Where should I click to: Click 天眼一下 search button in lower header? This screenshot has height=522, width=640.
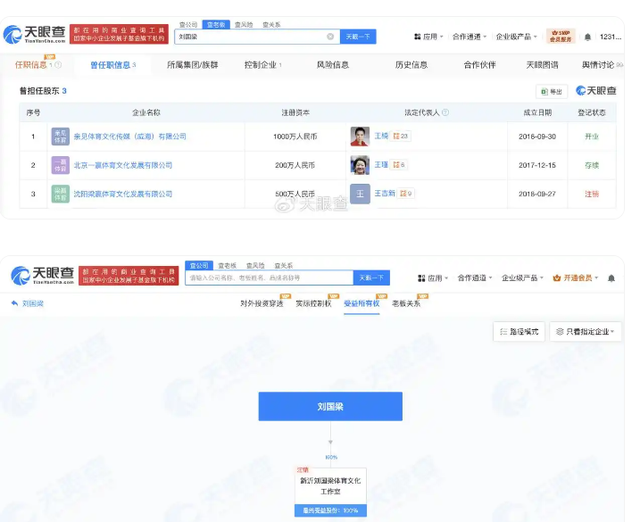(x=371, y=278)
